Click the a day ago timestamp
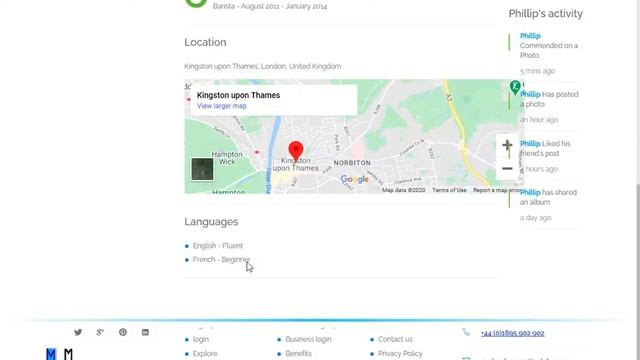The width and height of the screenshot is (640, 360). (x=536, y=218)
